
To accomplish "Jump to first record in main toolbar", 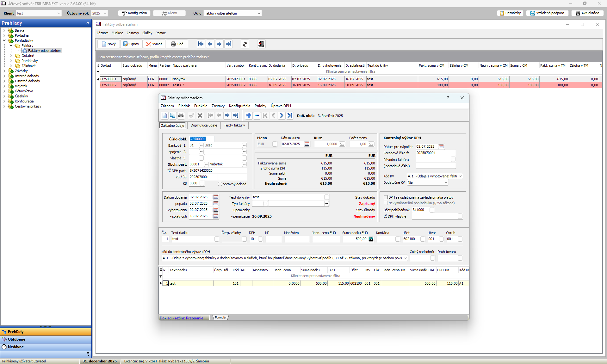I will pyautogui.click(x=201, y=44).
